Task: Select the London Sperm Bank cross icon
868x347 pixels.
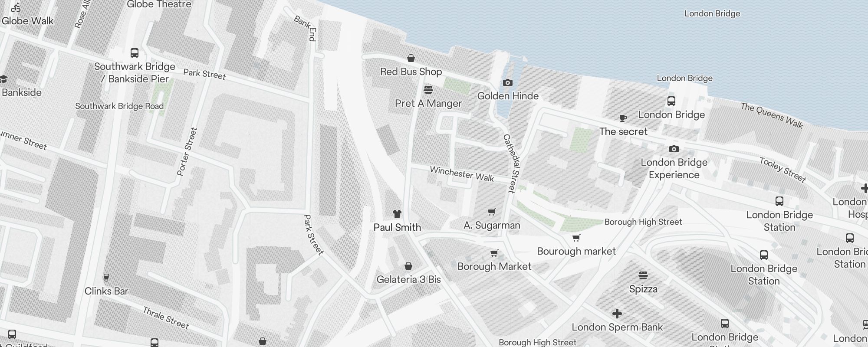Action: click(x=617, y=313)
